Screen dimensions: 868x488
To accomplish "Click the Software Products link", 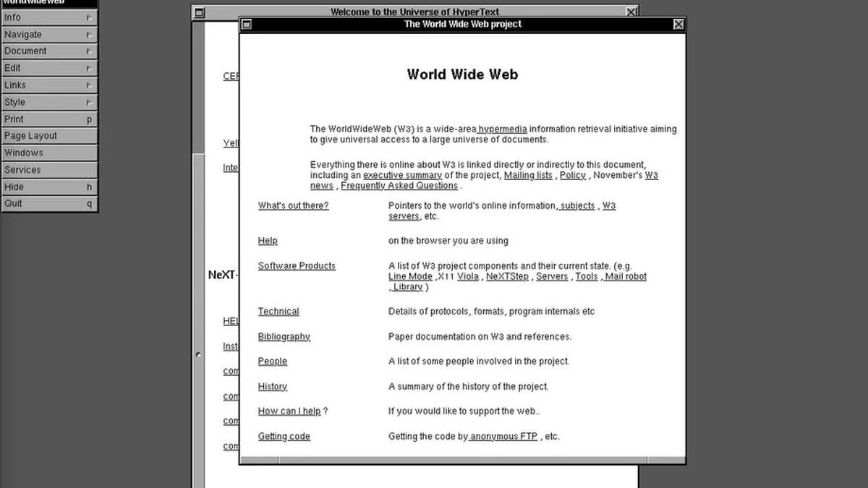I will pyautogui.click(x=297, y=265).
